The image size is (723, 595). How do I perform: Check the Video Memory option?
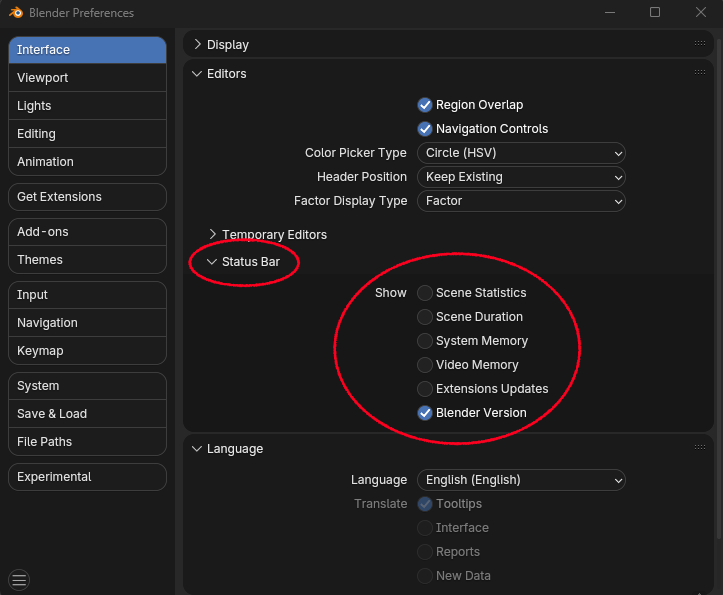click(425, 365)
